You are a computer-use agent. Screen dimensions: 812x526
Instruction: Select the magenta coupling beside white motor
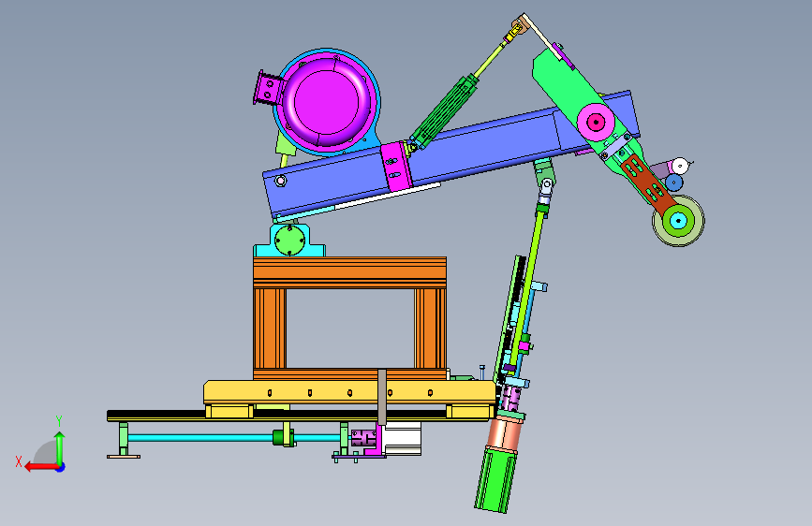coord(363,438)
